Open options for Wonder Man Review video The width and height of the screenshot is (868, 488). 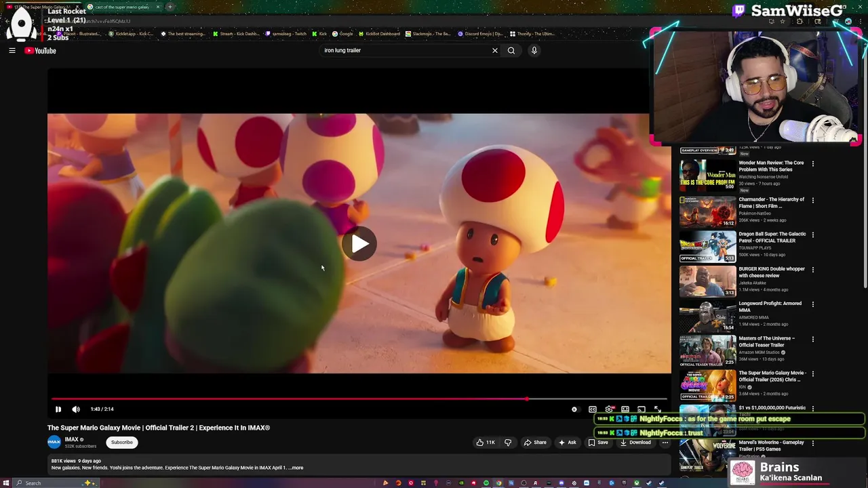click(x=813, y=163)
